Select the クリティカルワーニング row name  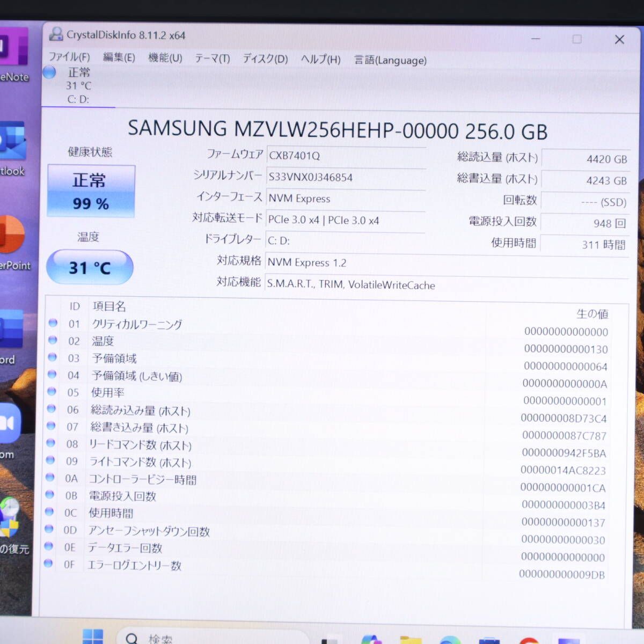coord(137,324)
